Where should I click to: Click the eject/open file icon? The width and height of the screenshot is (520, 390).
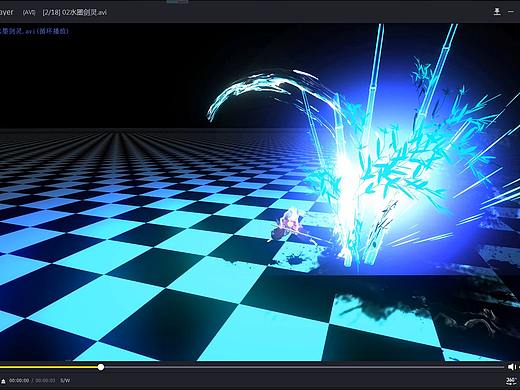[3, 381]
